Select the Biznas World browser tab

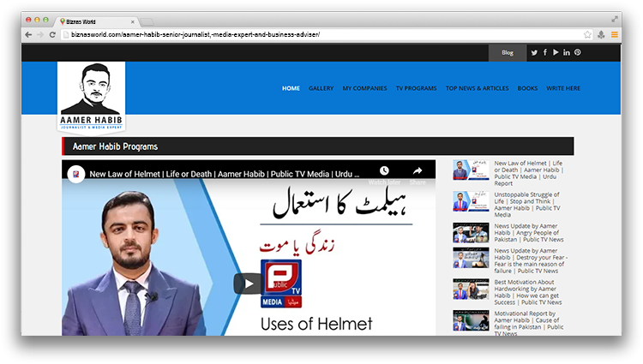click(x=97, y=21)
